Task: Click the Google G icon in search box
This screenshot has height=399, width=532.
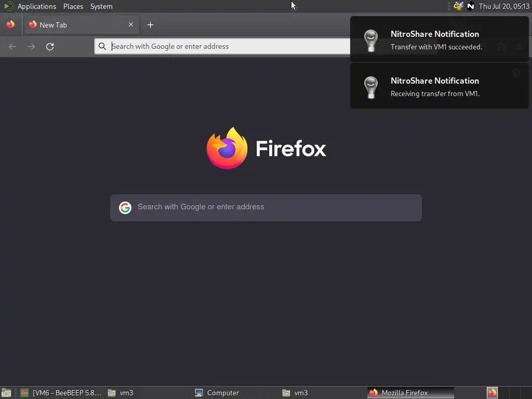Action: 125,208
